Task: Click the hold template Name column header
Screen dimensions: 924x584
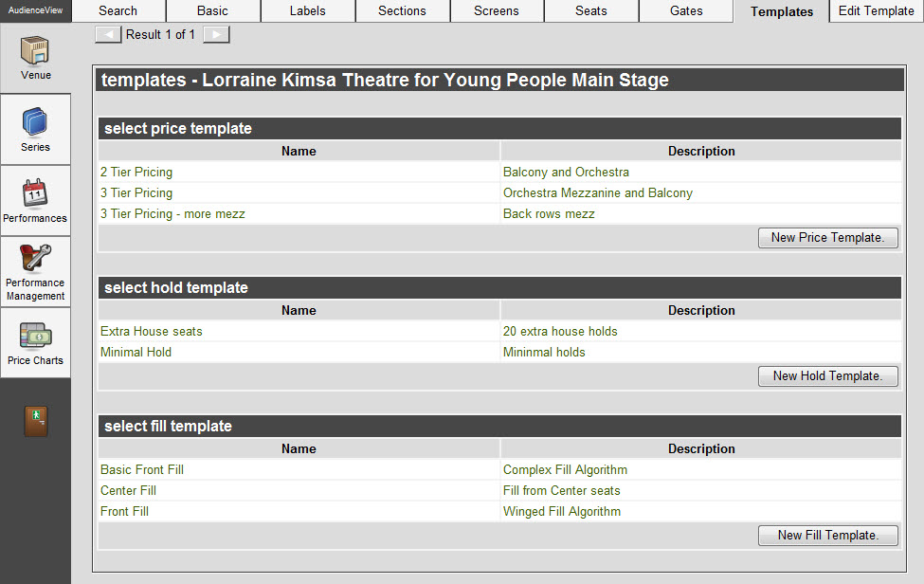Action: (299, 310)
